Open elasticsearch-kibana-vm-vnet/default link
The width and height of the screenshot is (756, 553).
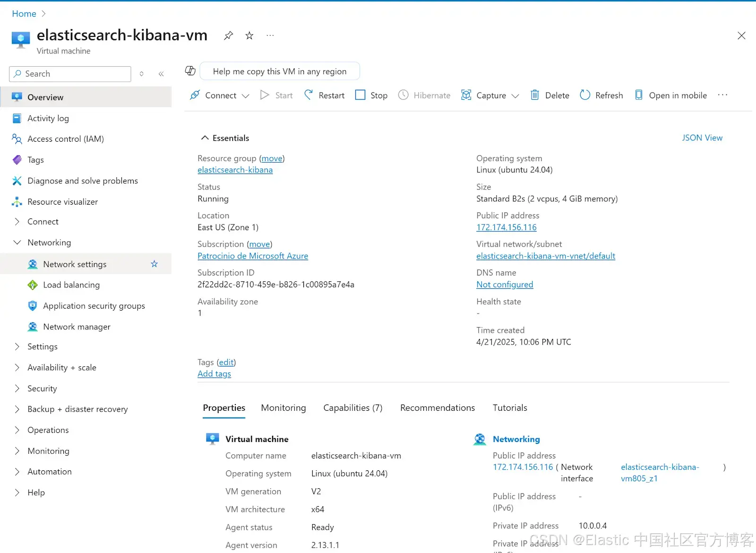pyautogui.click(x=546, y=256)
